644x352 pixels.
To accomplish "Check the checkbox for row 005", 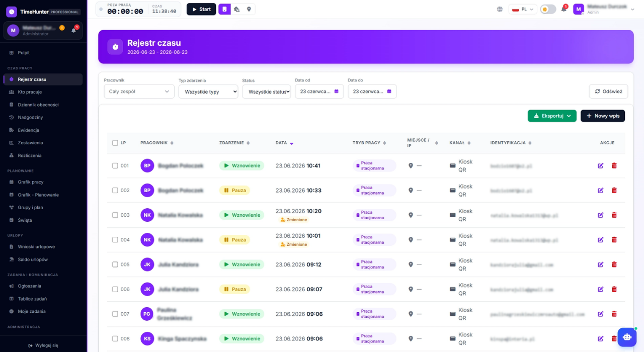I will point(115,265).
